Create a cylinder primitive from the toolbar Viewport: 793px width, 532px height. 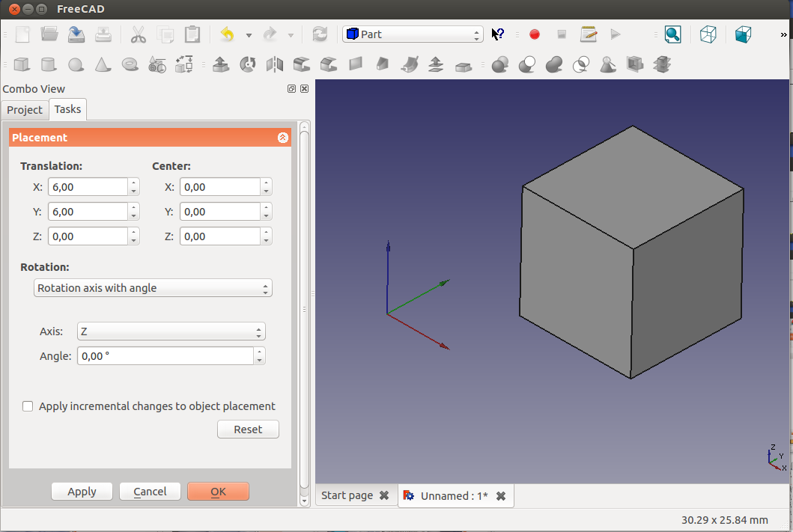(49, 65)
